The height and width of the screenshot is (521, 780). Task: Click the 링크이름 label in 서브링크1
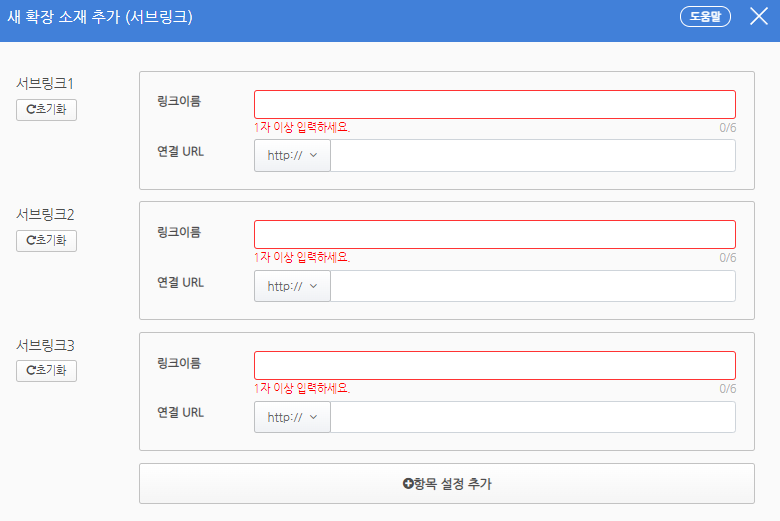[x=179, y=102]
